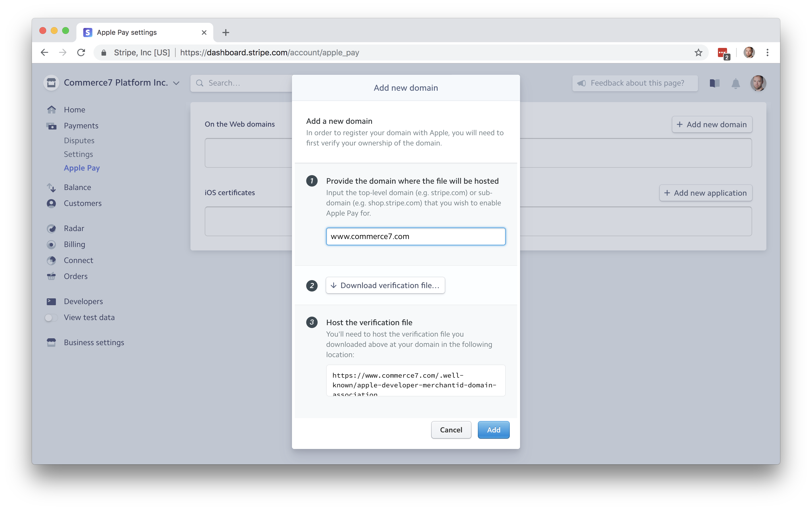
Task: Open Chrome three-dot menu
Action: point(767,52)
